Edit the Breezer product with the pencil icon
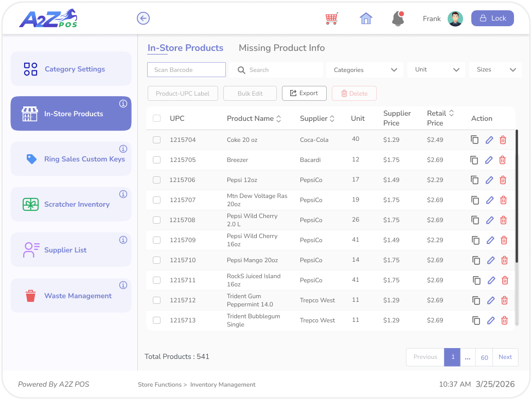The image size is (532, 400). (x=489, y=160)
